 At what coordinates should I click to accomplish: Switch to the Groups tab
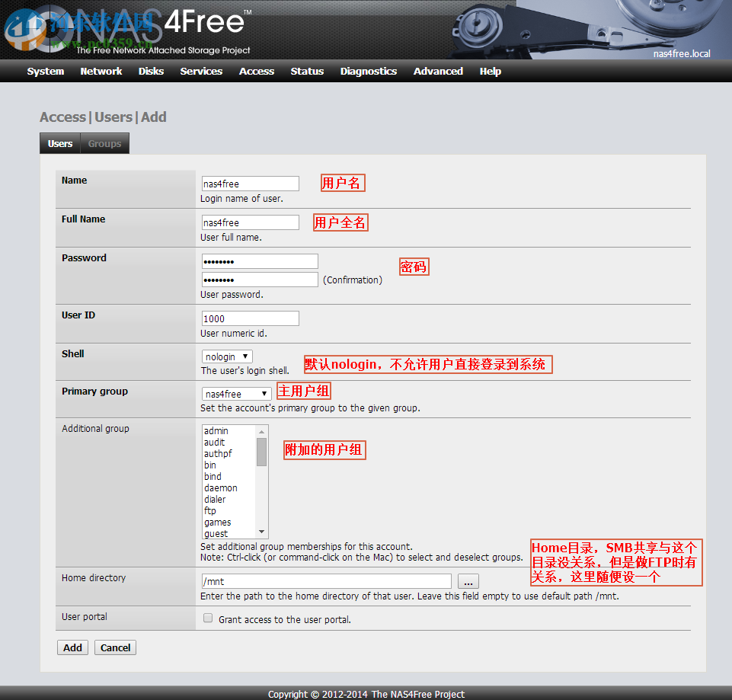(x=104, y=143)
